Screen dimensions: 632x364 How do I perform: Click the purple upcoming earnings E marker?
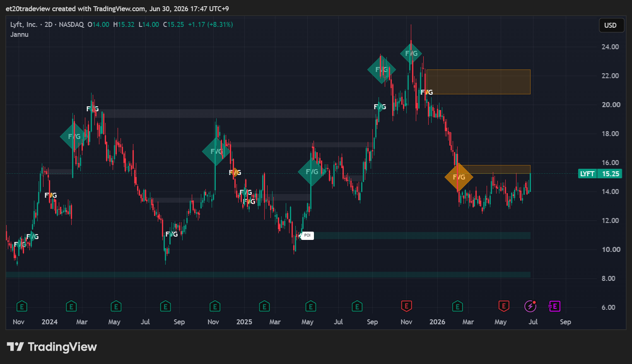[x=554, y=307]
